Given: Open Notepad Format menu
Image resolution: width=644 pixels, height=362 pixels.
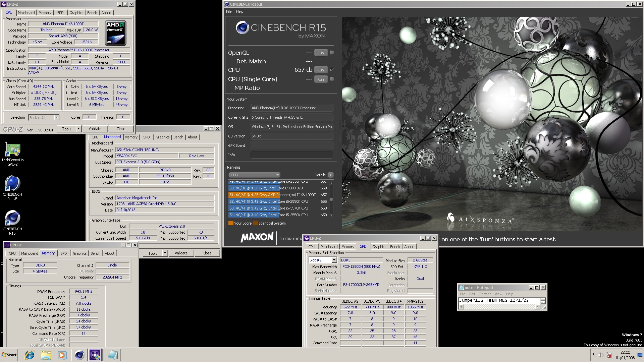Looking at the screenshot, I should (485, 294).
